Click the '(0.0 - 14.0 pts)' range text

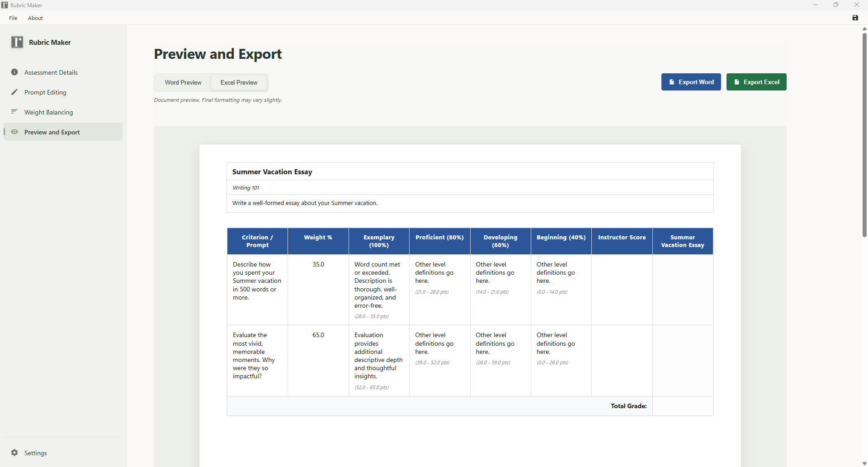pos(552,292)
